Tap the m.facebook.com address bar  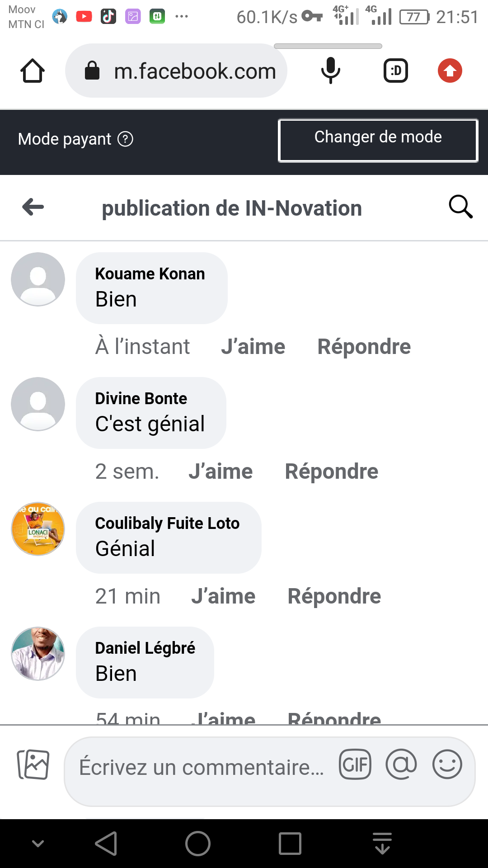click(194, 71)
